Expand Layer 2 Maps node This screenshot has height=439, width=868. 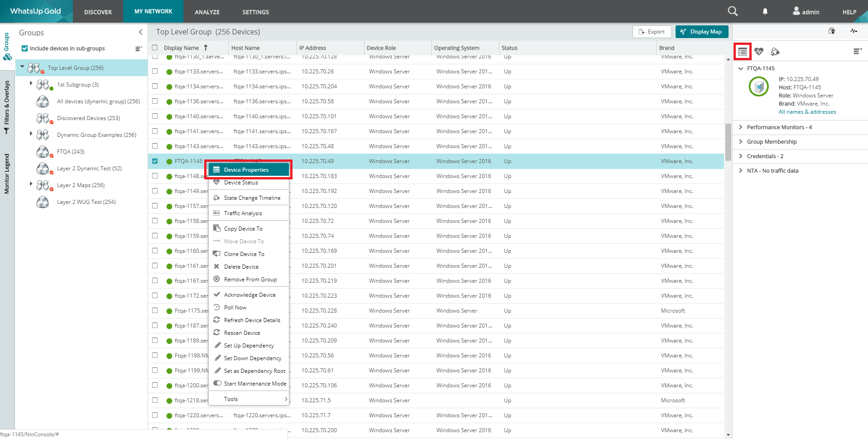31,184
